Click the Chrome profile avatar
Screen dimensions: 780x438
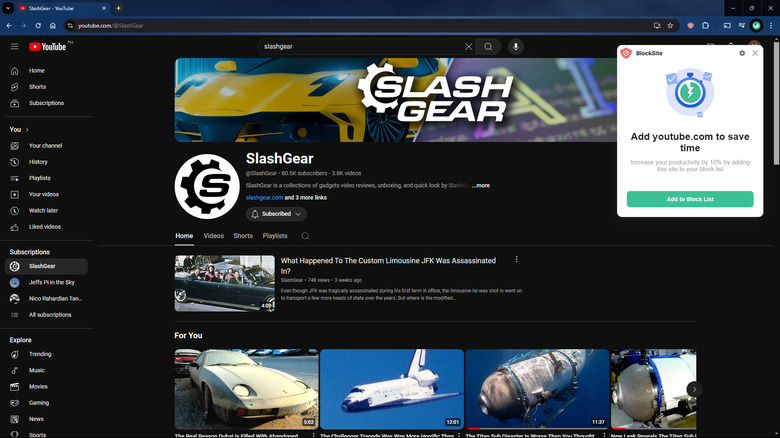756,25
